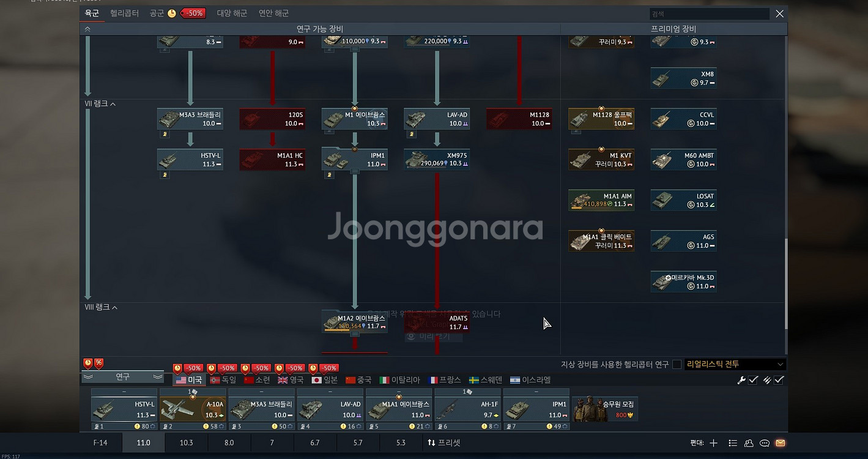This screenshot has width=868, height=459.
Task: Choose the 10.3 preset
Action: point(186,442)
